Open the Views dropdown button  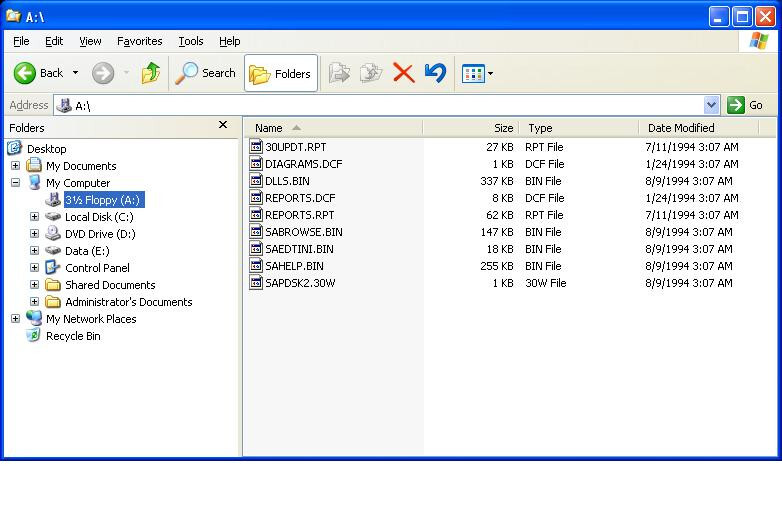(477, 74)
